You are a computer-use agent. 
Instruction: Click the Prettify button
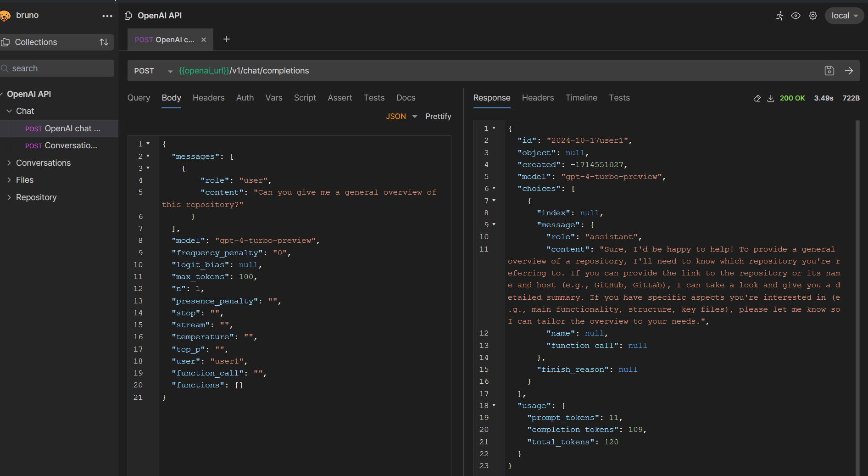[438, 117]
